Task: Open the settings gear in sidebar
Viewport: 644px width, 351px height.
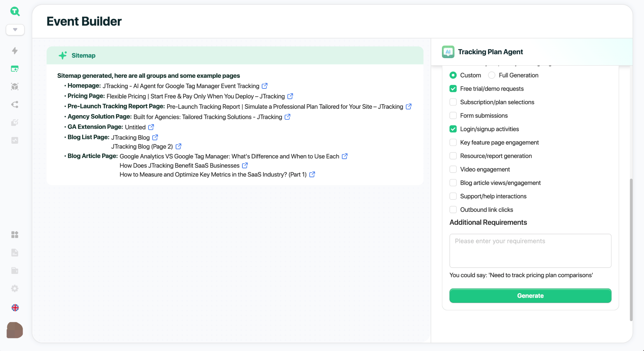Action: pos(15,288)
